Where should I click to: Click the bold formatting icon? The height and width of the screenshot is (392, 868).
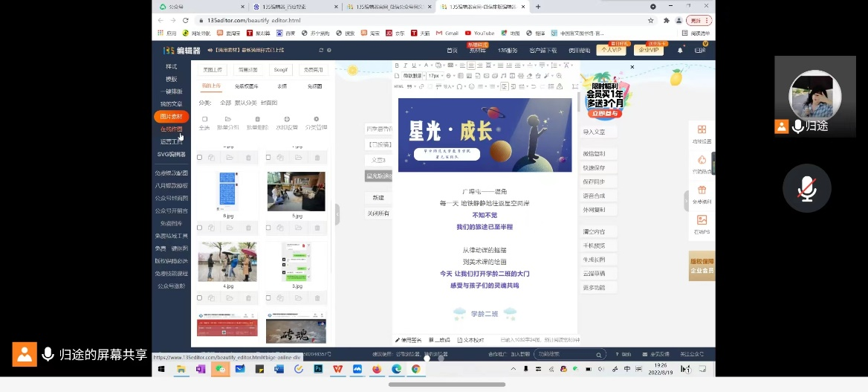pos(397,65)
